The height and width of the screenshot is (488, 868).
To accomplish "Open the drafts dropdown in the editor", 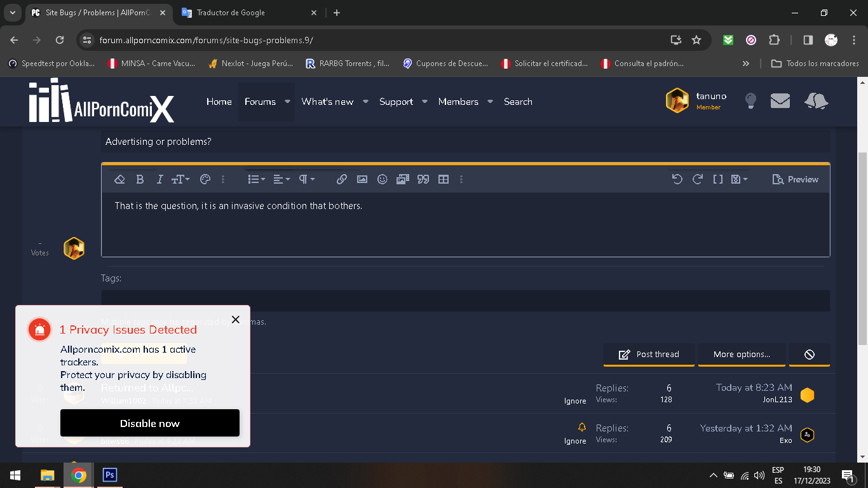I will tap(739, 180).
